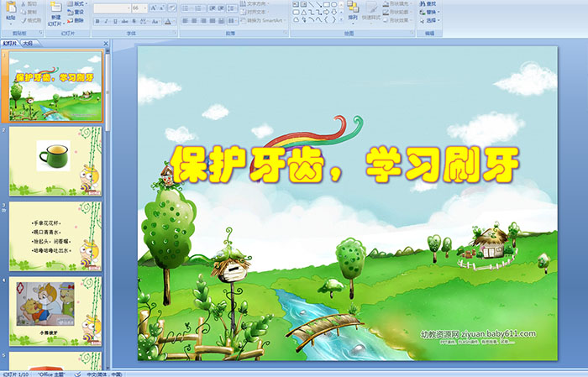Open Replace (替换) command
Screen dimensions: 588x377
430,12
